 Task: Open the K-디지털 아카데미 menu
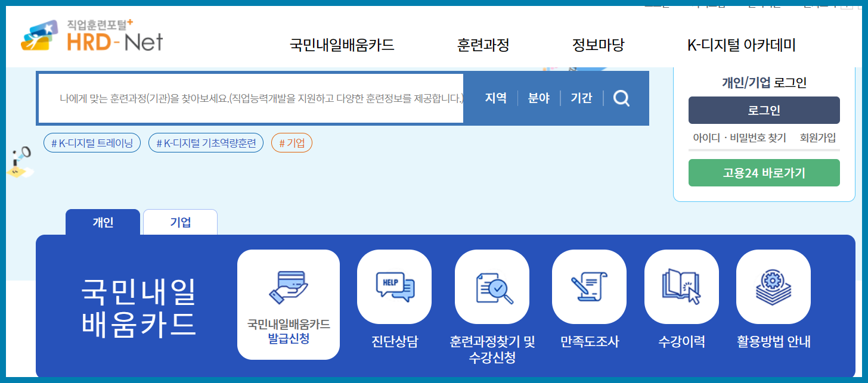(741, 45)
